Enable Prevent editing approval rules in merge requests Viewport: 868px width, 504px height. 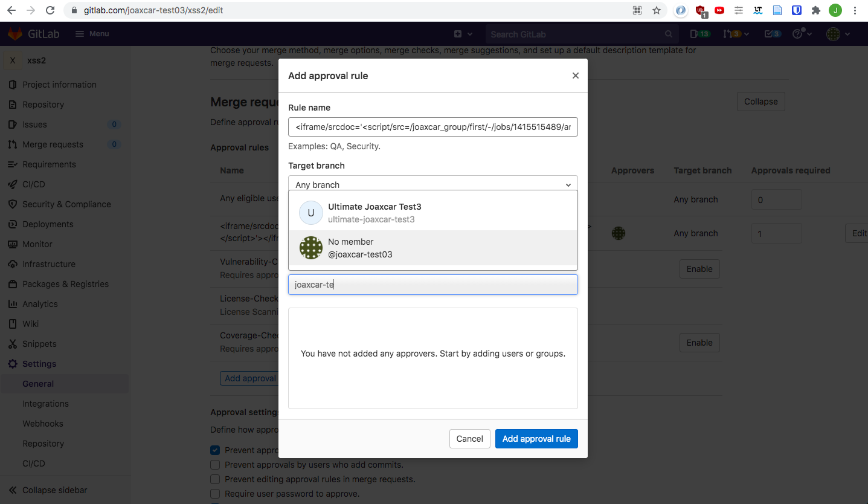[215, 479]
